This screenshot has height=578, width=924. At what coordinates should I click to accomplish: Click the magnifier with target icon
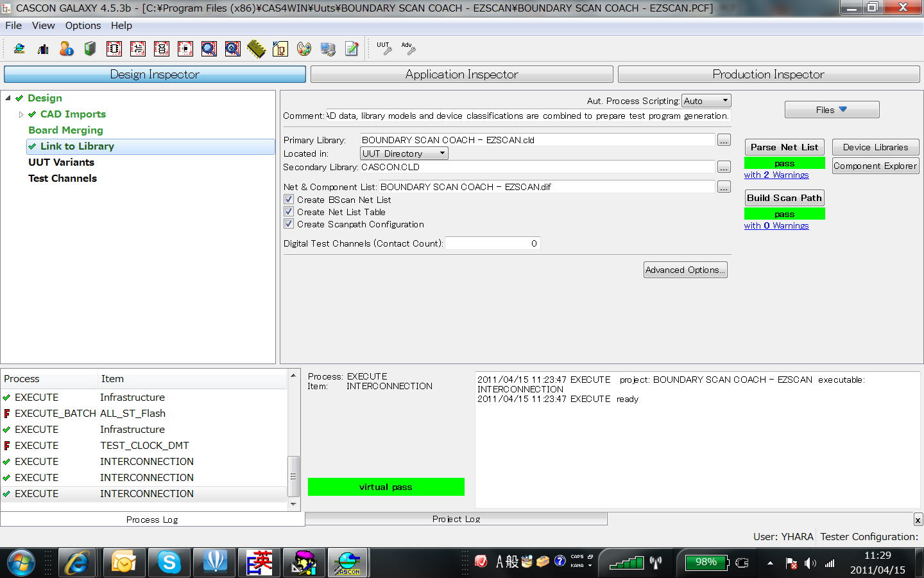232,49
